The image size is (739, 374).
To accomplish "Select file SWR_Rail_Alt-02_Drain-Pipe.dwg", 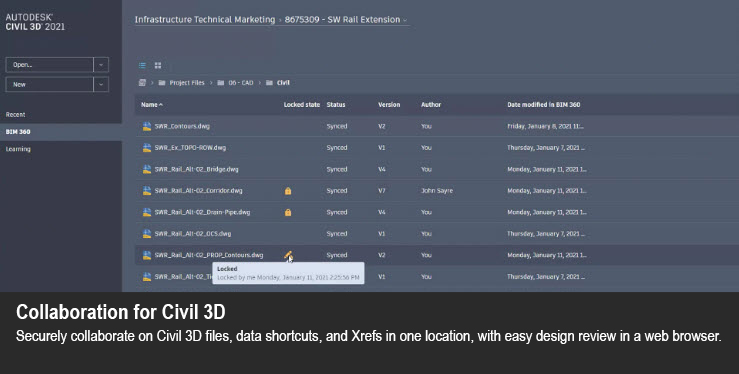I will coord(202,212).
